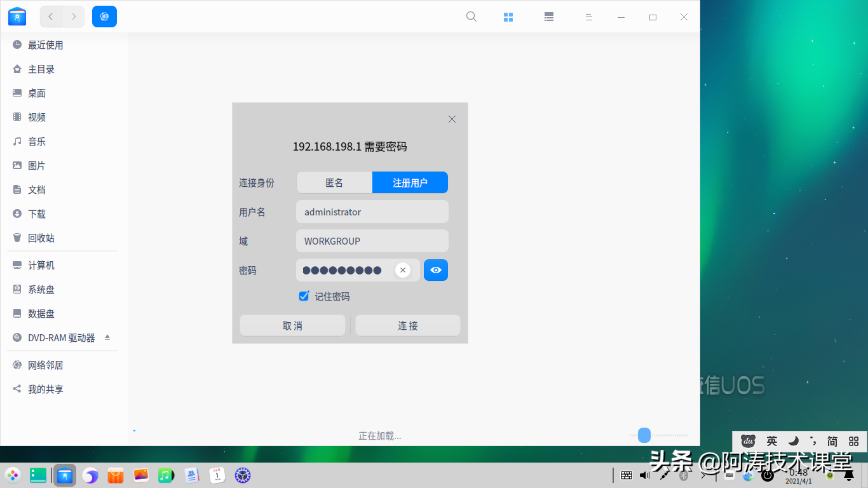Click the Bluetooth tray icon
The height and width of the screenshot is (488, 868).
[684, 475]
